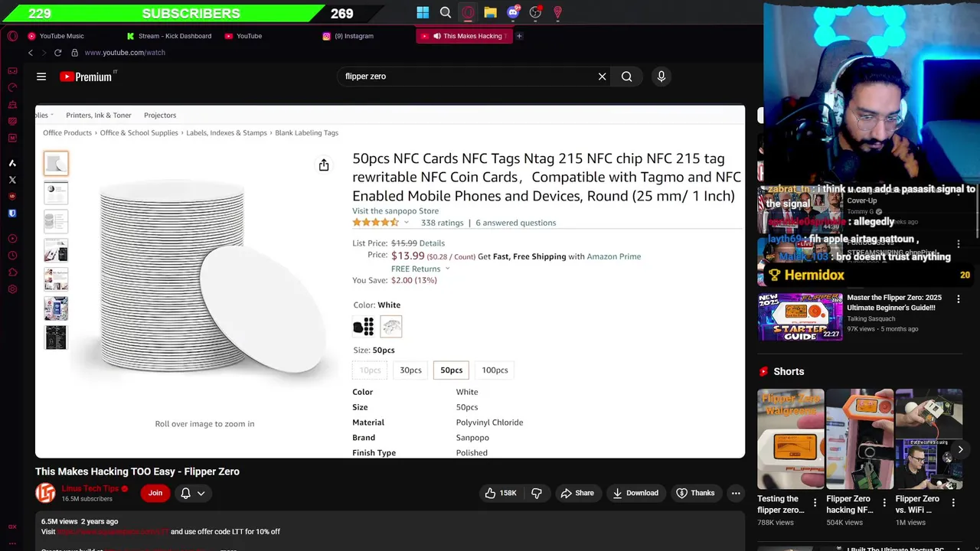Open OBS Studio from taskbar
The width and height of the screenshot is (980, 551).
pos(536,12)
